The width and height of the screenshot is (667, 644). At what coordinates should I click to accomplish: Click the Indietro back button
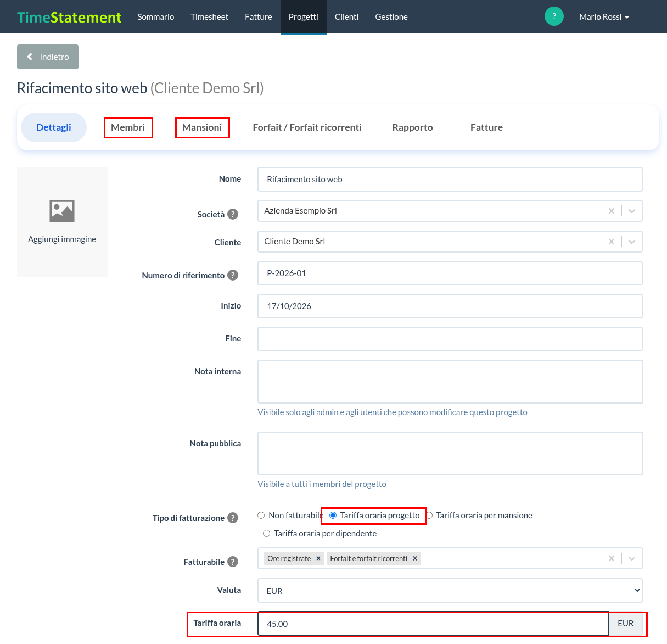(48, 57)
